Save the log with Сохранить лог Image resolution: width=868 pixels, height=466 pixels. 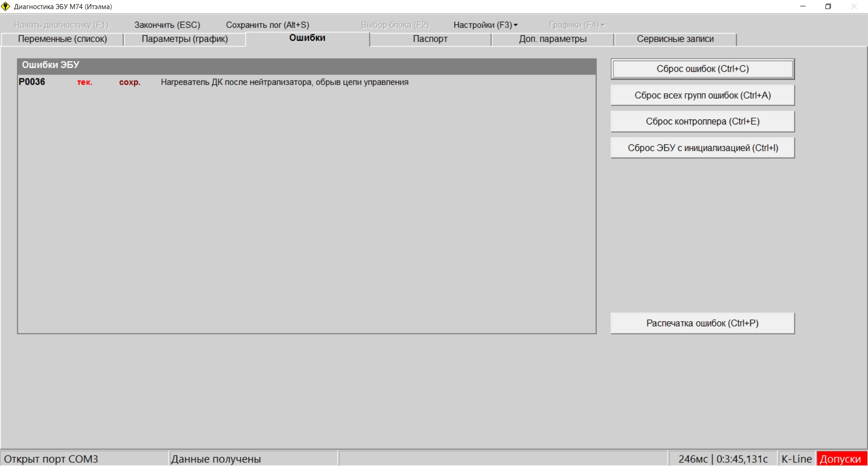[267, 25]
